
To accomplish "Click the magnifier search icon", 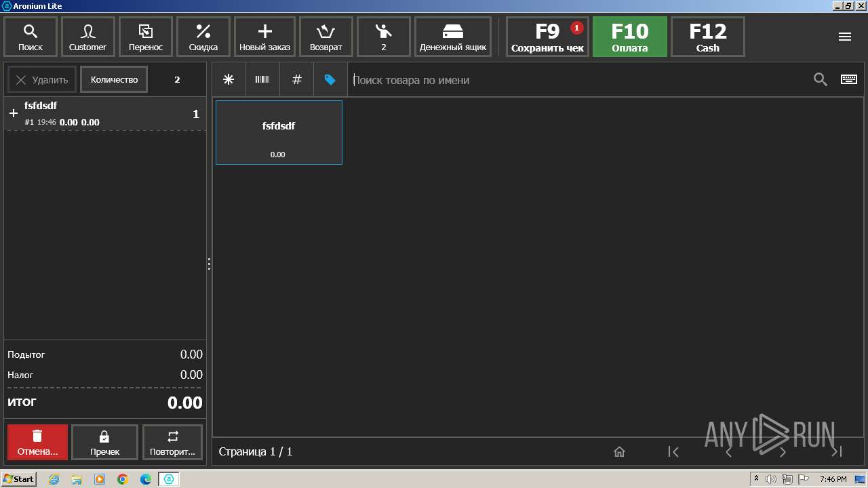I will 821,80.
